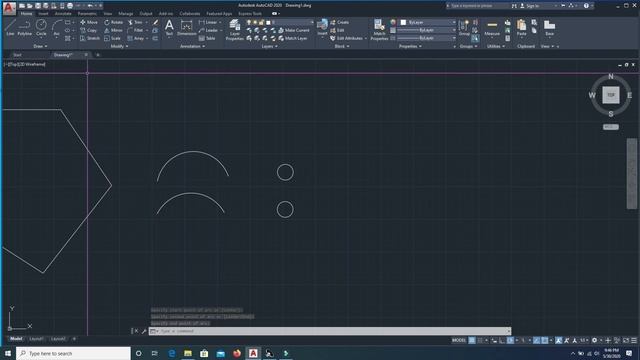
Task: Open the Start document tab
Action: tap(18, 55)
